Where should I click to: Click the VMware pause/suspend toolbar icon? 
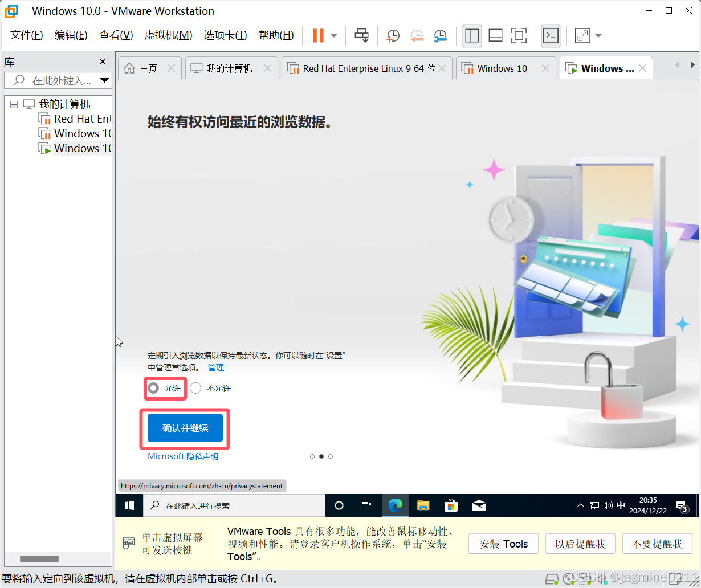tap(318, 35)
